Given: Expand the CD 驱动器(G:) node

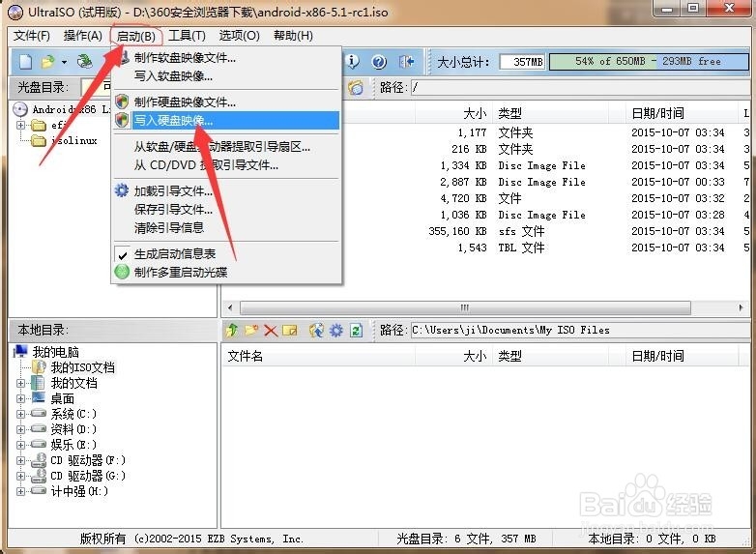Looking at the screenshot, I should point(20,476).
